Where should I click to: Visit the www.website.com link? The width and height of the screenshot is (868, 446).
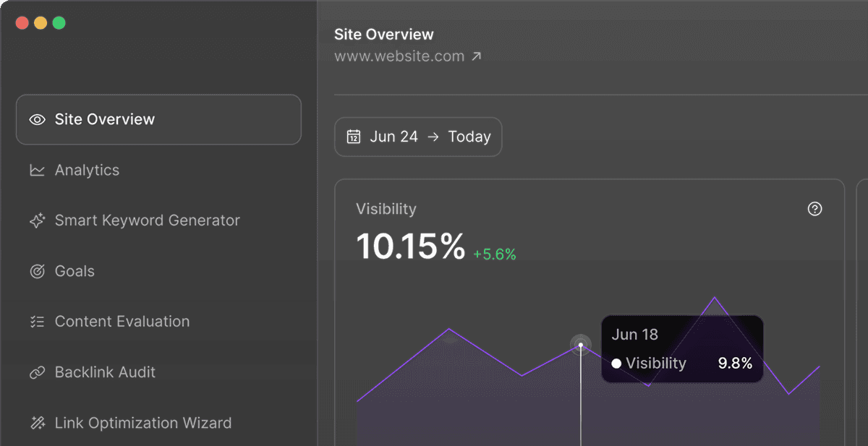(x=399, y=56)
